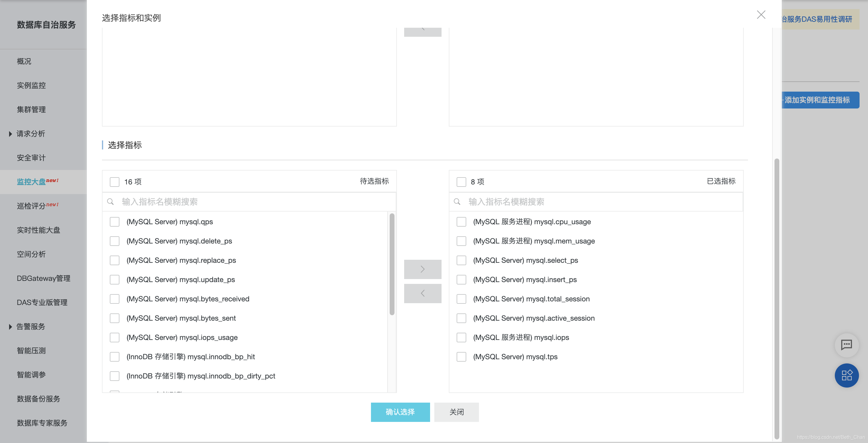Open 实例监控 in the sidebar

[x=31, y=86]
